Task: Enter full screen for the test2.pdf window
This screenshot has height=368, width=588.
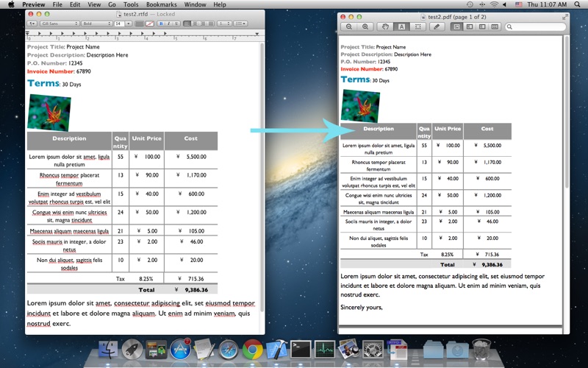Action: 564,17
